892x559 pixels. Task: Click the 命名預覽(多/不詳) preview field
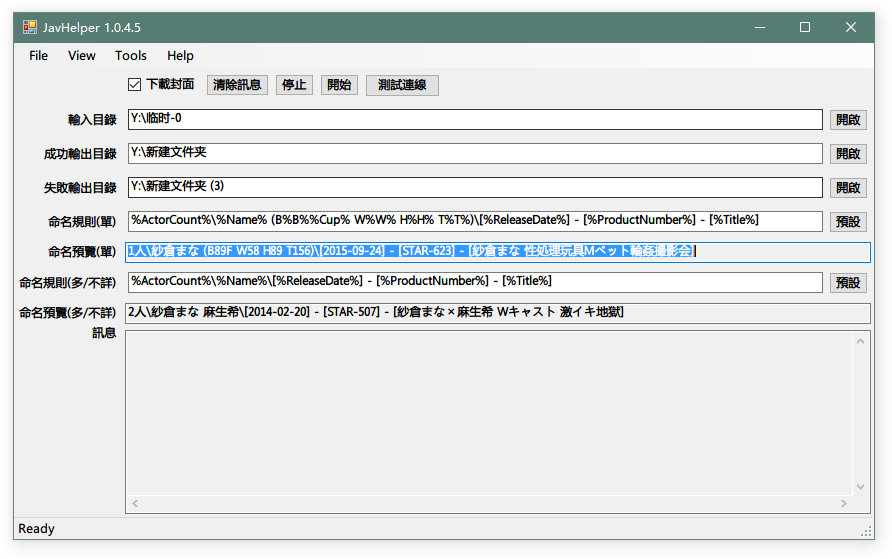click(x=498, y=313)
